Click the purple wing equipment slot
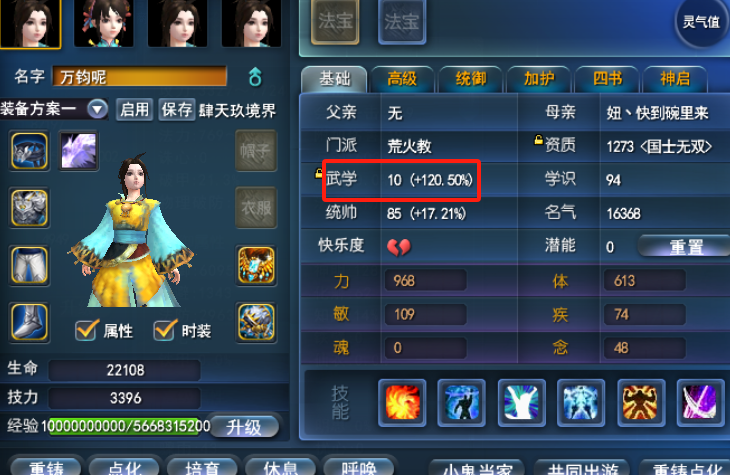Image resolution: width=730 pixels, height=475 pixels. coord(79,150)
